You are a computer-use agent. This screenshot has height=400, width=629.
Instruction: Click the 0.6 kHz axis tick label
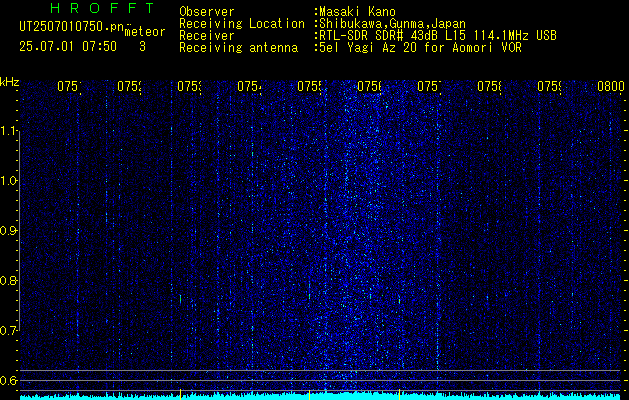coord(8,380)
